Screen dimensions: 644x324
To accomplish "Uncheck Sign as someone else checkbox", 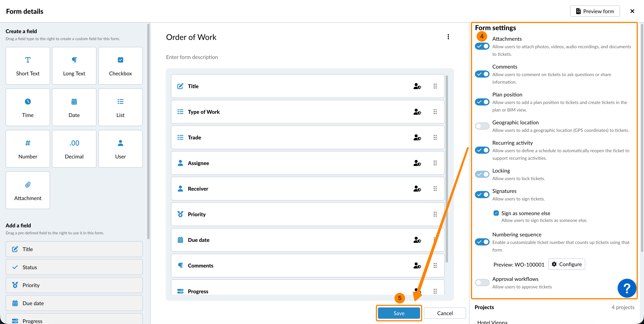I will 496,213.
